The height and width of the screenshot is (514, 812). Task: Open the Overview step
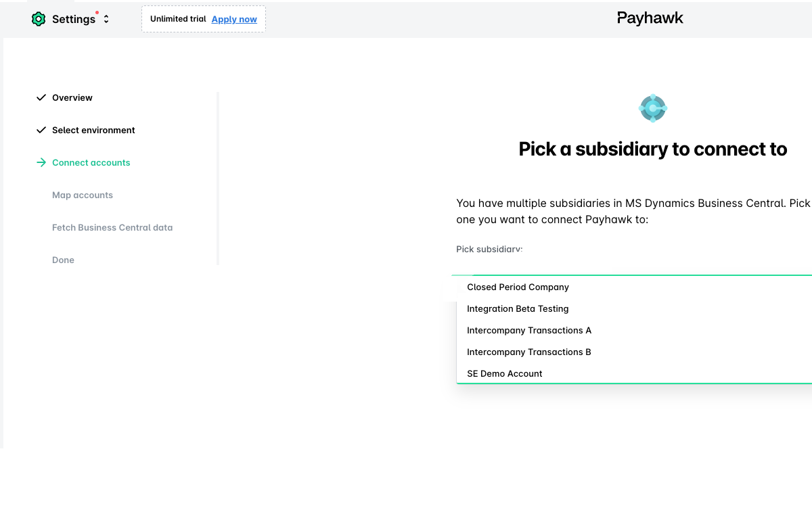tap(72, 97)
